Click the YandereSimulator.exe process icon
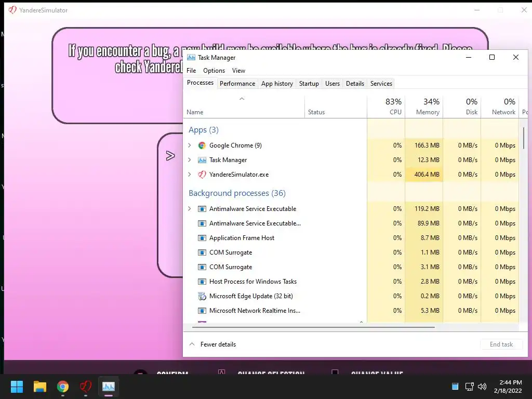 click(202, 175)
